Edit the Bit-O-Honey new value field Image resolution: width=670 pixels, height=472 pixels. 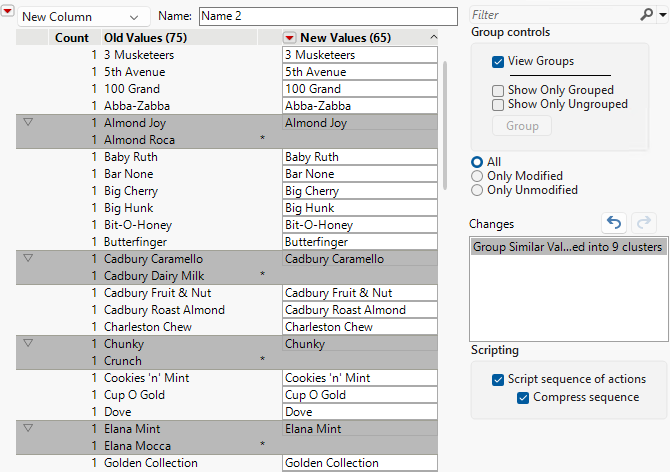pos(360,225)
